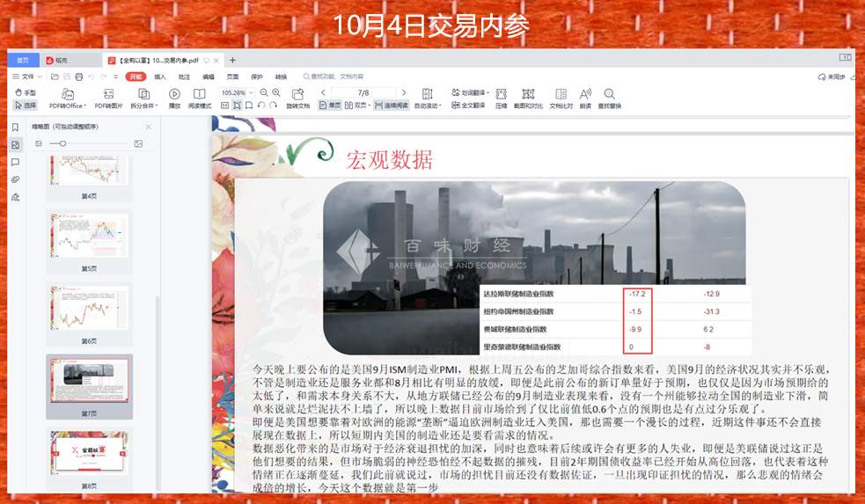865x504 pixels.
Task: Expand the 拆分合并 split-merge menu
Action: click(143, 99)
